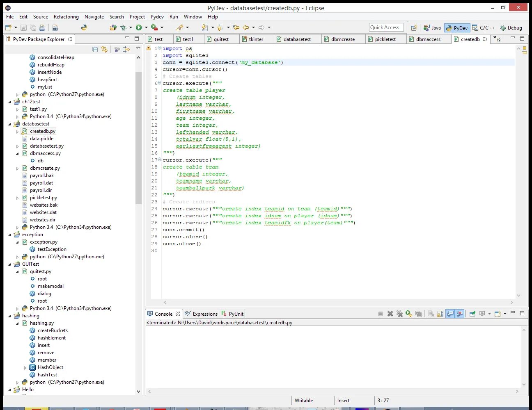Click Collapse All in Package Explorer
This screenshot has height=410, width=532.
click(95, 49)
